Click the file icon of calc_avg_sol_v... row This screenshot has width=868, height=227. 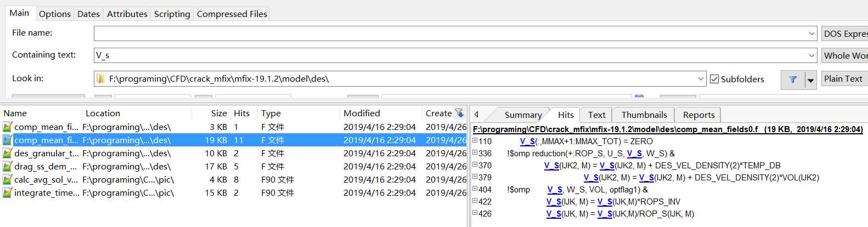click(7, 180)
